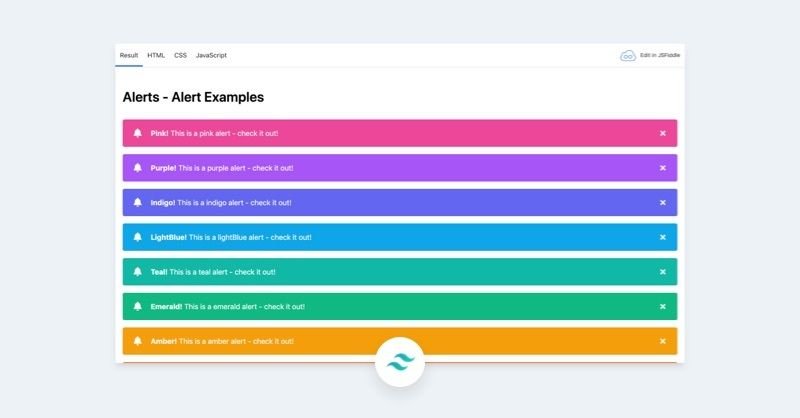Close the emerald alert
This screenshot has height=418, width=800.
(x=663, y=306)
